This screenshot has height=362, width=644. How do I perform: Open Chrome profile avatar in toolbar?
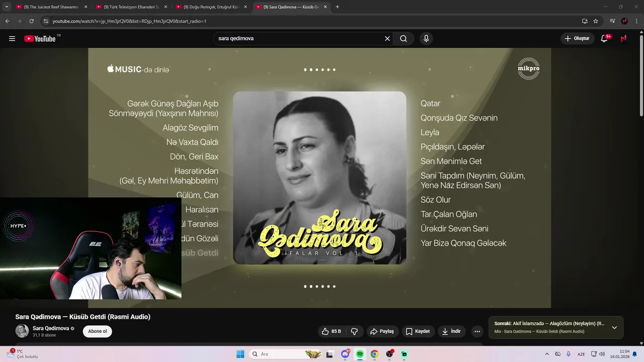[624, 21]
